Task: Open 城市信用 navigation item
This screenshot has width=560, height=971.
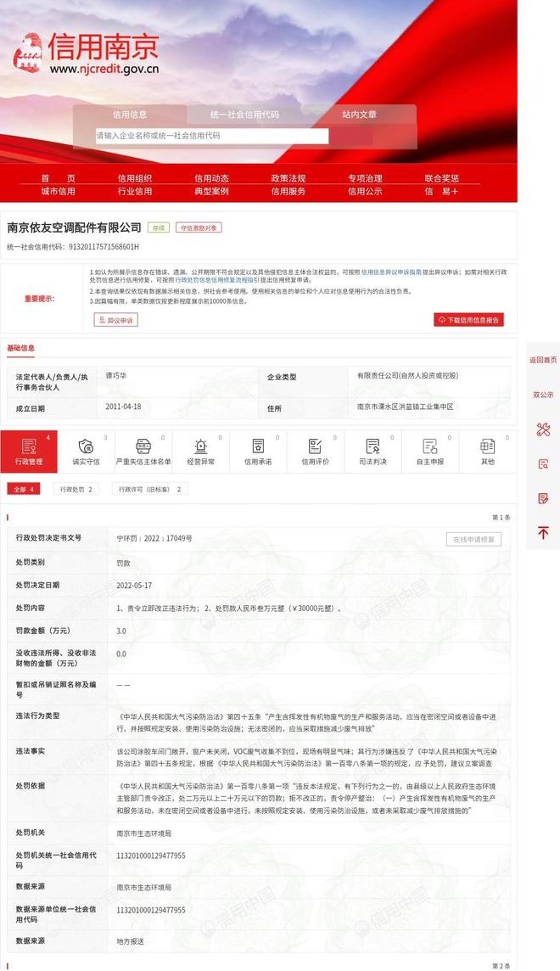Action: tap(59, 191)
